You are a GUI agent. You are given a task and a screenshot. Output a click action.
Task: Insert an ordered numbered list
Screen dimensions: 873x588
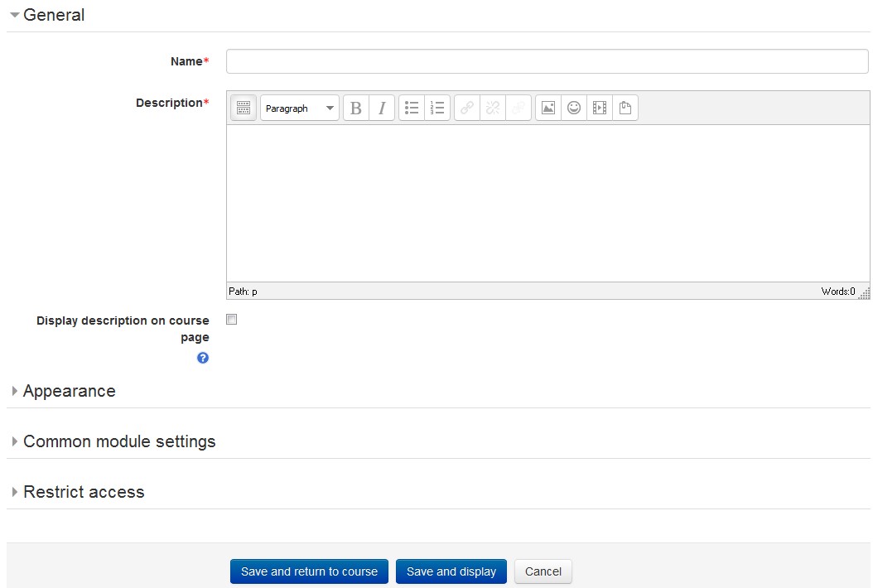tap(437, 108)
